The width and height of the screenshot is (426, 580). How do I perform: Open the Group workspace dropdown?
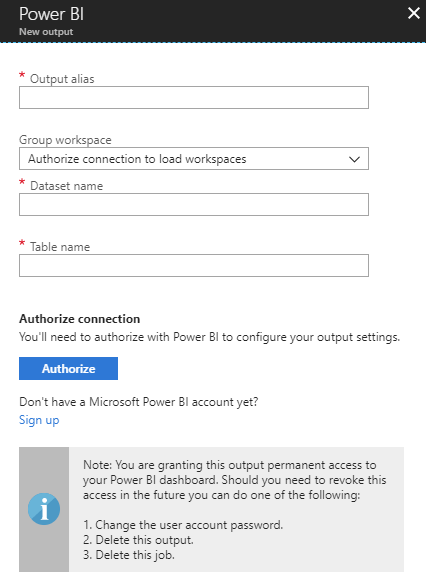click(x=194, y=159)
